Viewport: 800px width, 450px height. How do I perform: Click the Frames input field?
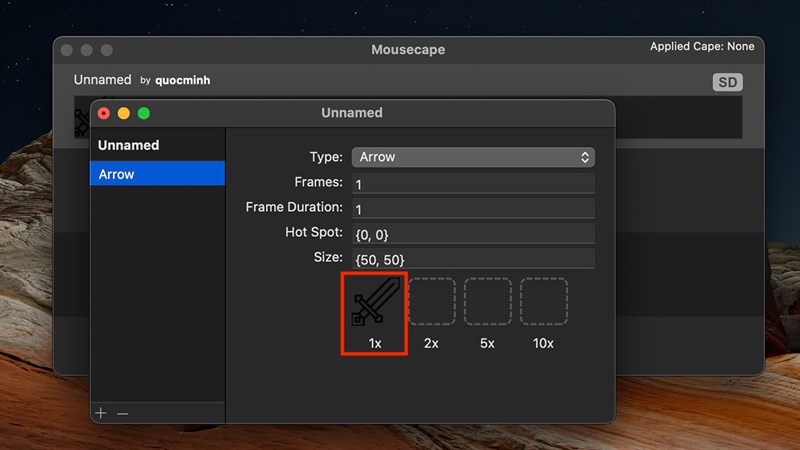pyautogui.click(x=473, y=184)
